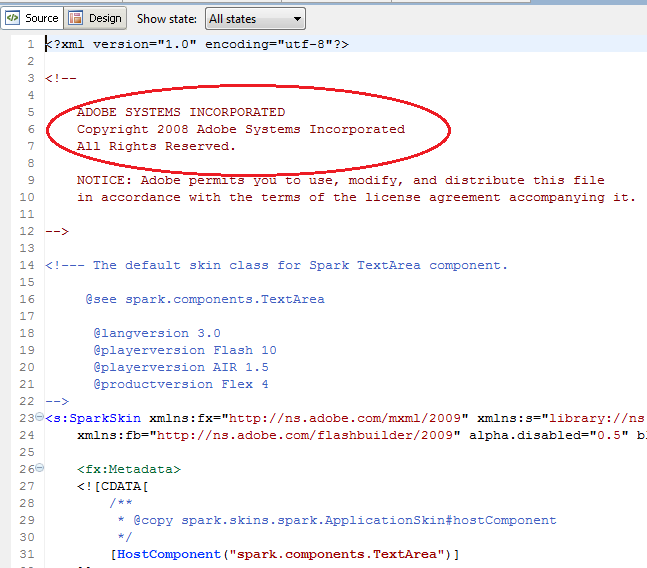This screenshot has height=568, width=647.
Task: Click the @playerversion AIR 1.5 line
Action: [181, 367]
